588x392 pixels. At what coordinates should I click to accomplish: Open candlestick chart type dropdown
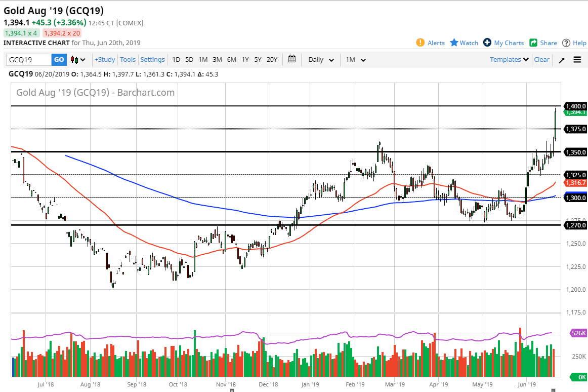[78, 60]
